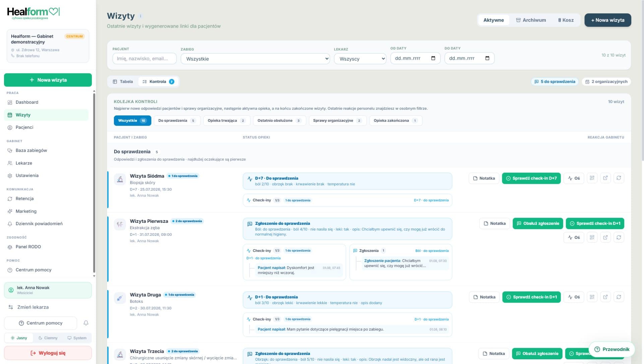Open the Archiwum tab
Image resolution: width=644 pixels, height=364 pixels.
531,20
